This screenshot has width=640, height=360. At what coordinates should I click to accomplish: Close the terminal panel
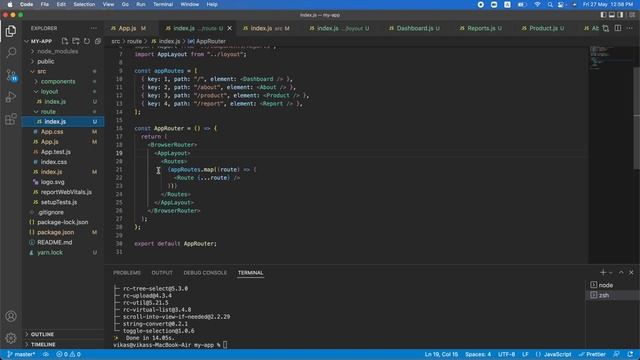(x=631, y=272)
